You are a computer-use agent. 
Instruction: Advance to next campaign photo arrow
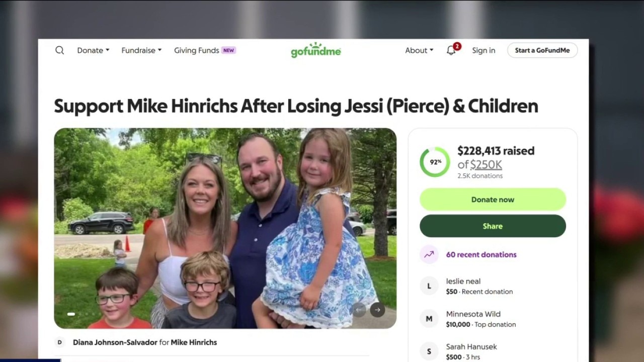[x=377, y=310]
